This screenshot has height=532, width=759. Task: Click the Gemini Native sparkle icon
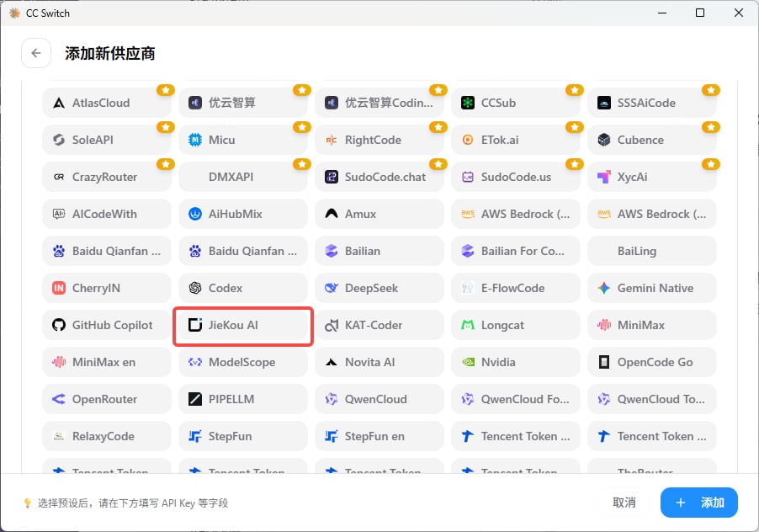click(604, 288)
